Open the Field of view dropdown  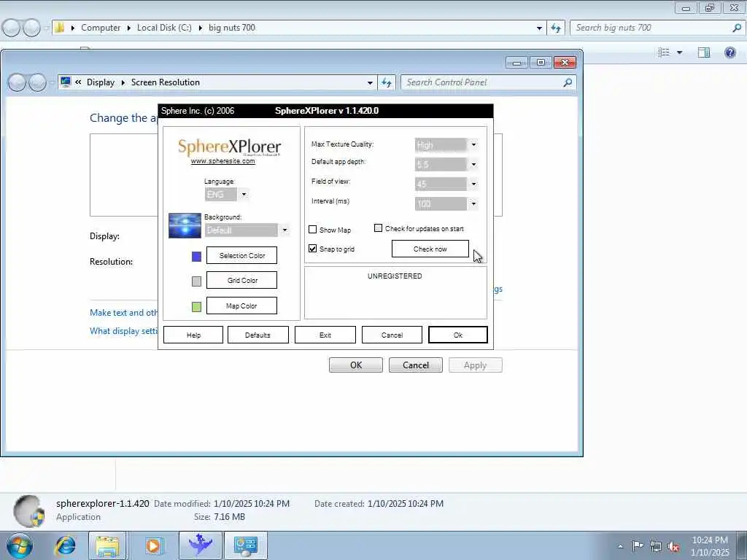473,184
